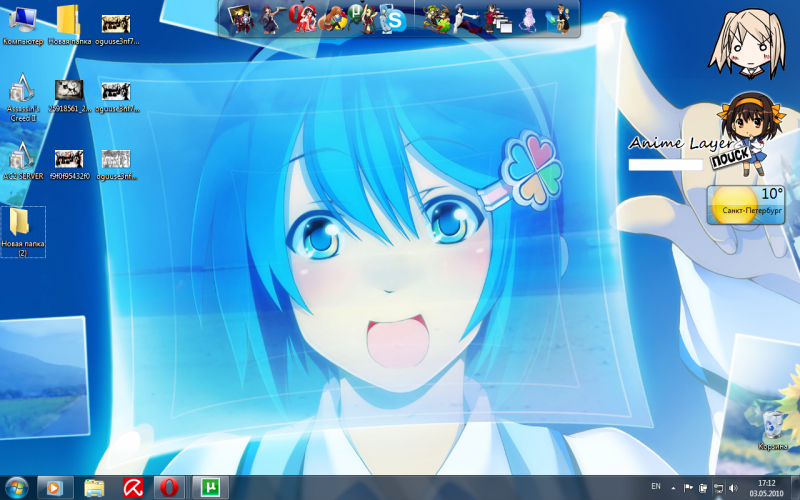Click the Anime Layer search field
The height and width of the screenshot is (500, 800).
pos(666,165)
